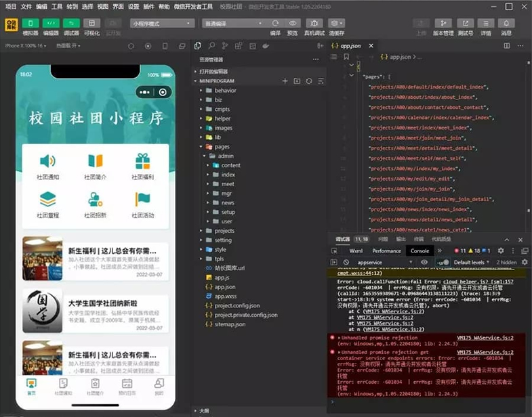The image size is (532, 417).
Task: Open the compile mode dropdown
Action: (x=233, y=24)
